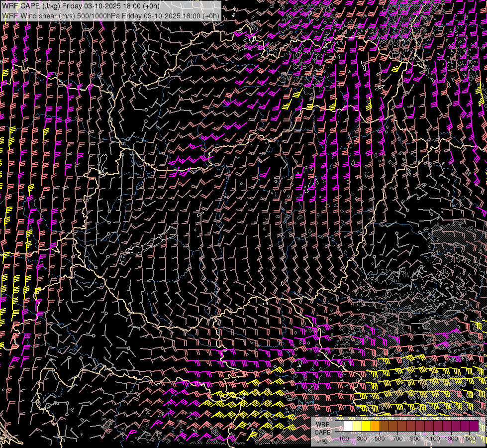Click the "WRF CAPE J/kg" legend title text
The image size is (487, 448).
point(323,432)
